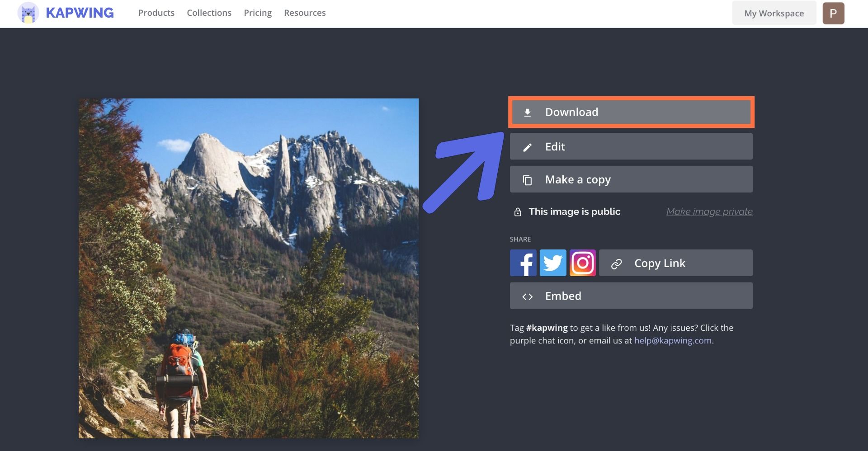The image size is (868, 451).
Task: Make a copy of the image
Action: click(x=631, y=179)
